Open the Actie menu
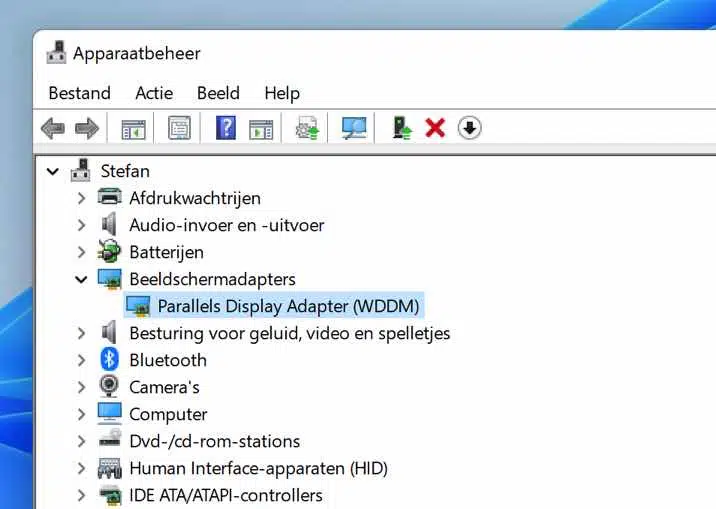Viewport: 716px width, 509px height. pyautogui.click(x=154, y=93)
